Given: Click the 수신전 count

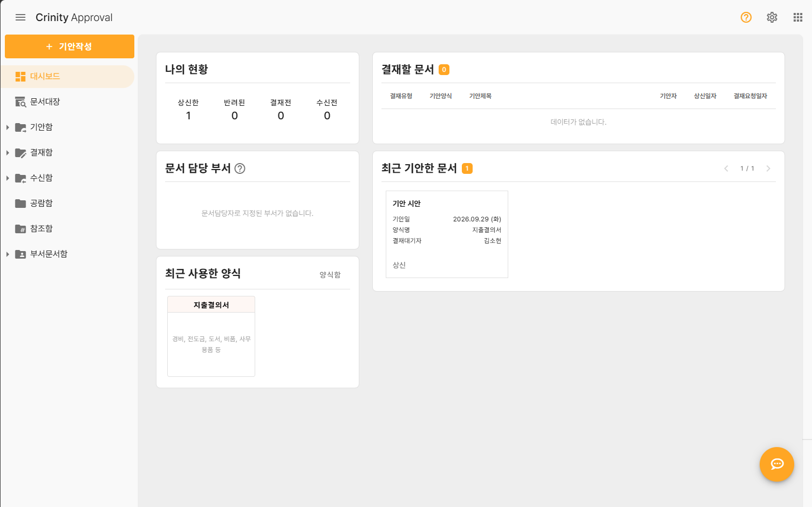Looking at the screenshot, I should pyautogui.click(x=327, y=116).
